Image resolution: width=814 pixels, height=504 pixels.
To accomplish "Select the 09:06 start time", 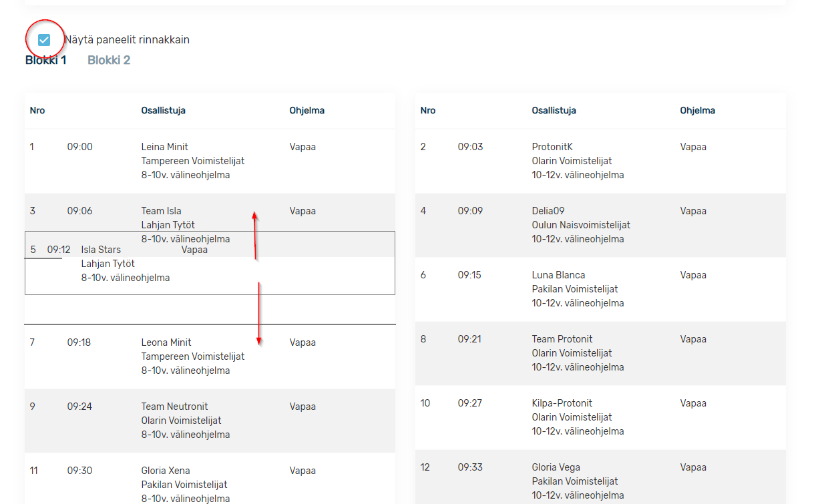I will [80, 211].
